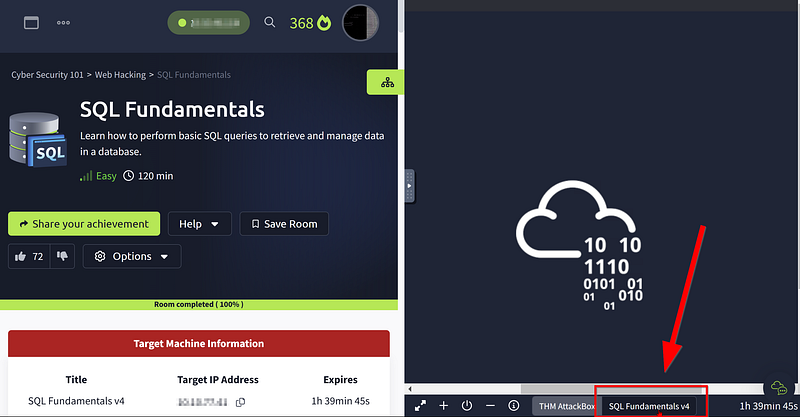The width and height of the screenshot is (800, 417).
Task: Click the info circle icon
Action: [x=514, y=405]
